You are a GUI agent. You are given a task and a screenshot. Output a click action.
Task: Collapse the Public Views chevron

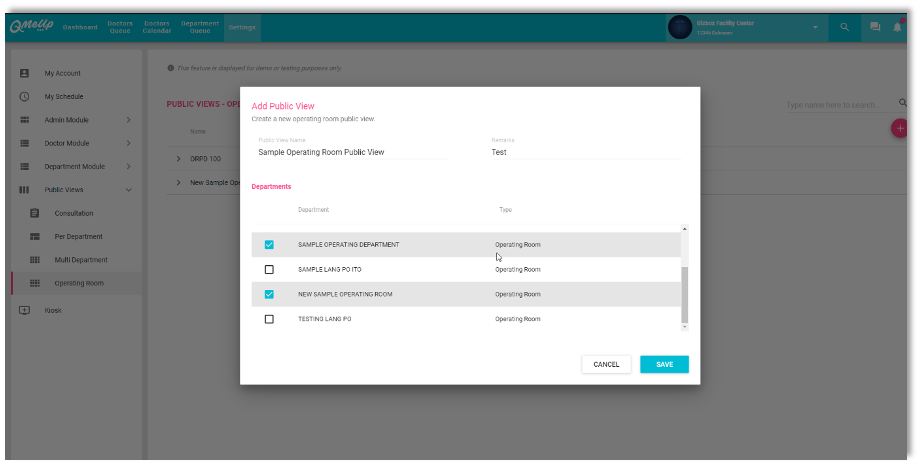[128, 190]
